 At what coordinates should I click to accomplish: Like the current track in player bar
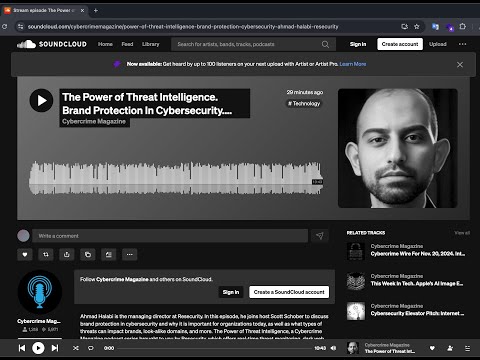coord(432,348)
